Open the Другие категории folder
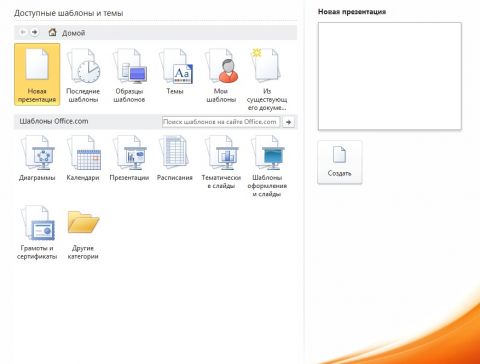The width and height of the screenshot is (480, 364). pyautogui.click(x=83, y=234)
